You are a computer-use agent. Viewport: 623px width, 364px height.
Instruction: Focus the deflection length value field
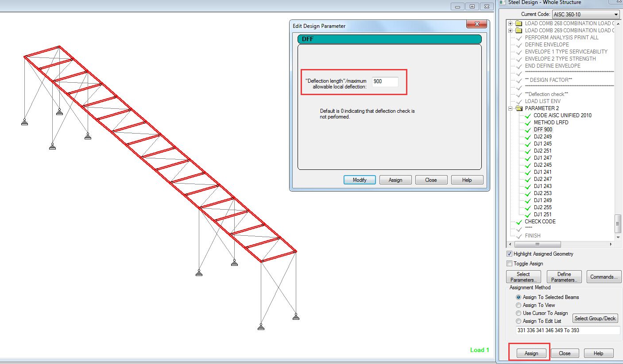pos(385,82)
